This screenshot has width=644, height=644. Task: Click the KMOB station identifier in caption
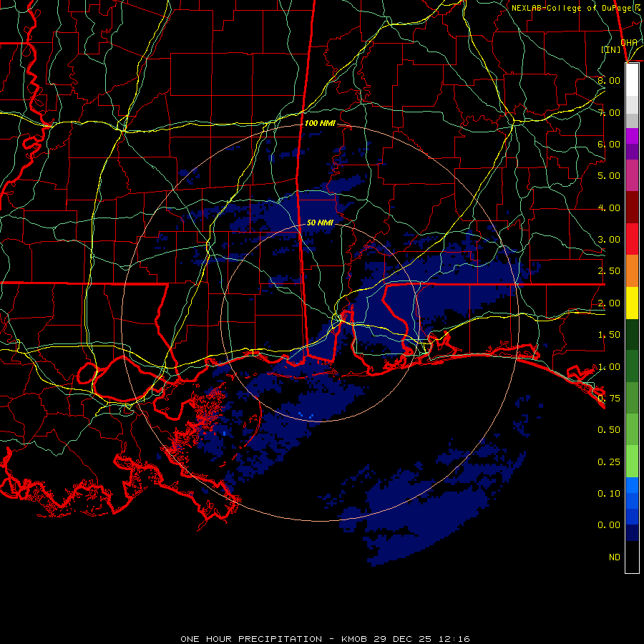tap(354, 639)
